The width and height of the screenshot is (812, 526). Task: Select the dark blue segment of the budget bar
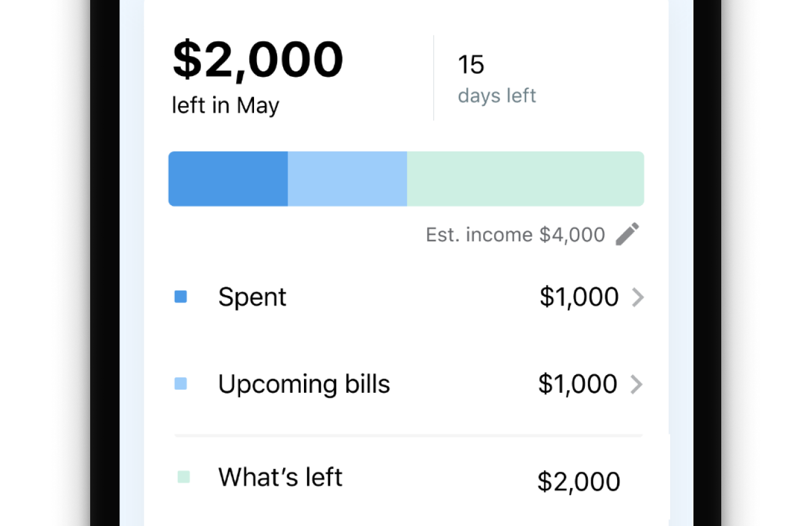[228, 179]
